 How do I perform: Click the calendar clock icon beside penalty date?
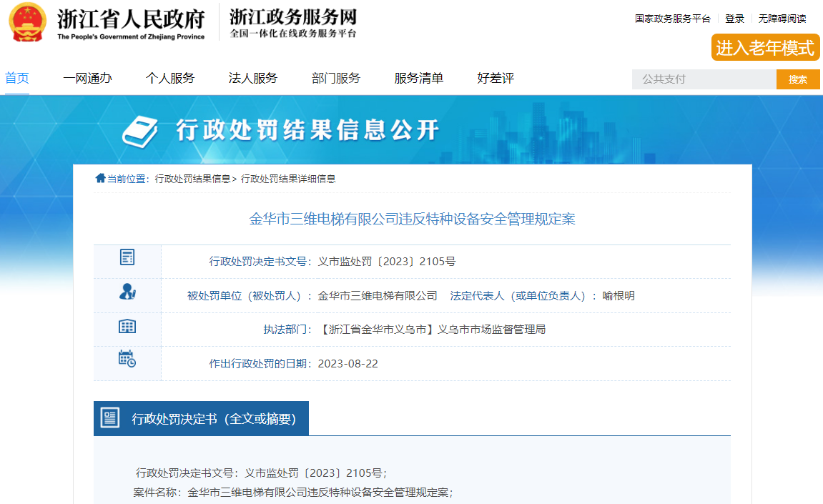[127, 359]
